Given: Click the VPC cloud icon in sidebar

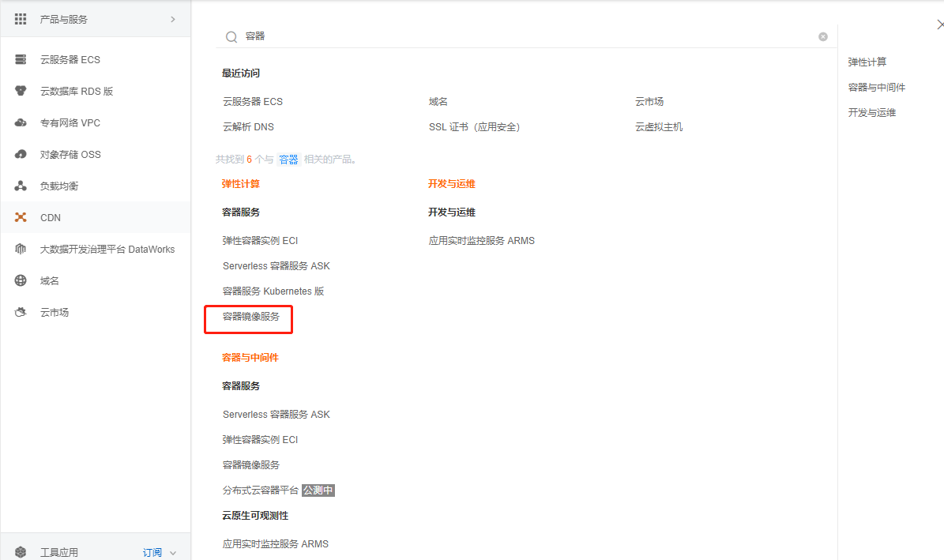Looking at the screenshot, I should click(x=21, y=123).
